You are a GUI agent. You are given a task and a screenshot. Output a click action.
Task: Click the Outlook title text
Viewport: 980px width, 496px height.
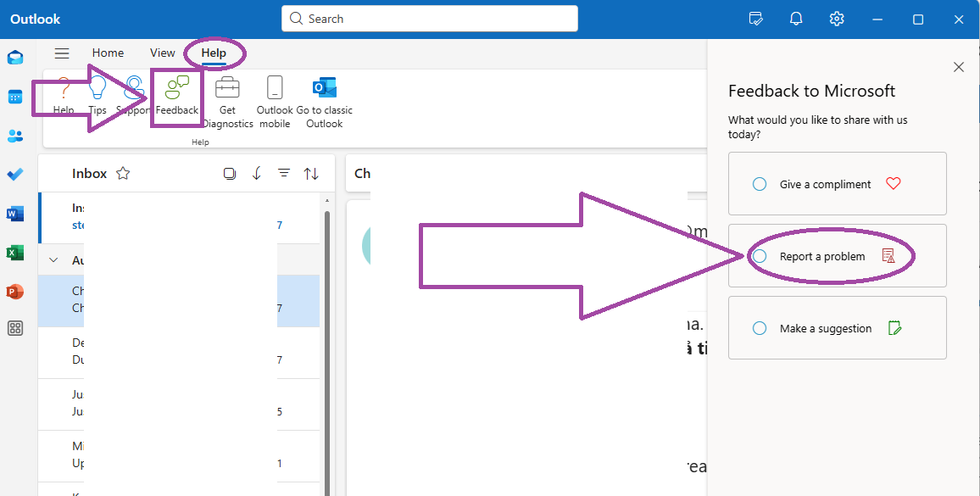[36, 19]
